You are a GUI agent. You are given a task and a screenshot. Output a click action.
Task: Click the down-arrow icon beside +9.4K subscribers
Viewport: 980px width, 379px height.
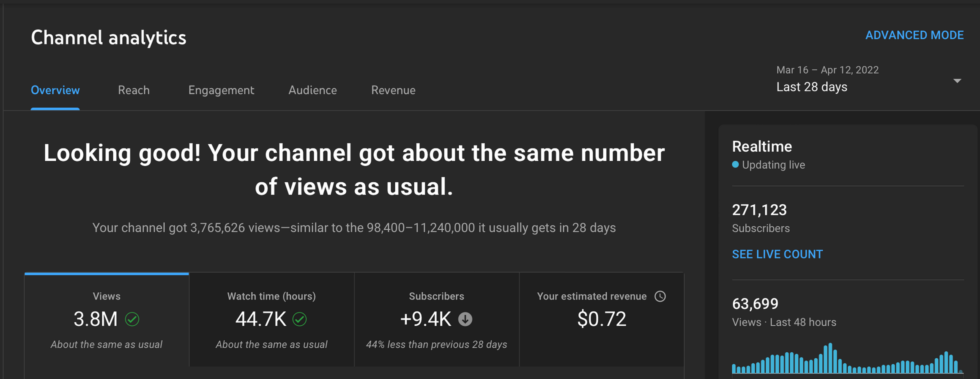(465, 319)
